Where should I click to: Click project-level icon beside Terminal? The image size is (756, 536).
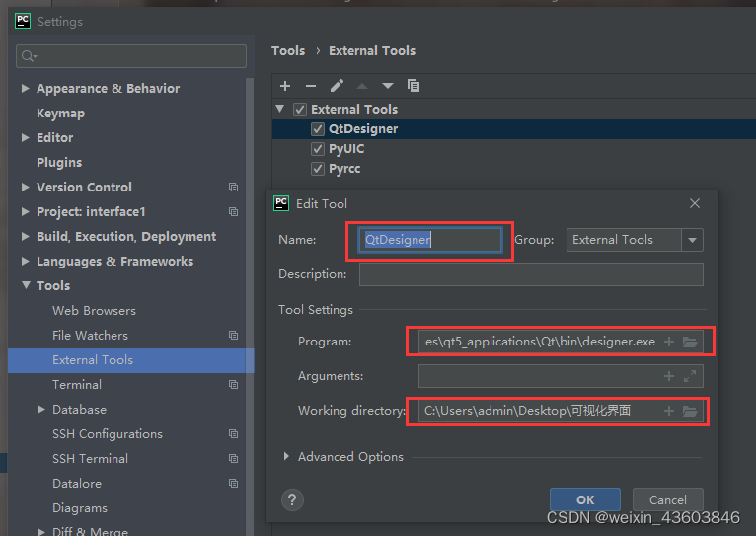pos(233,385)
